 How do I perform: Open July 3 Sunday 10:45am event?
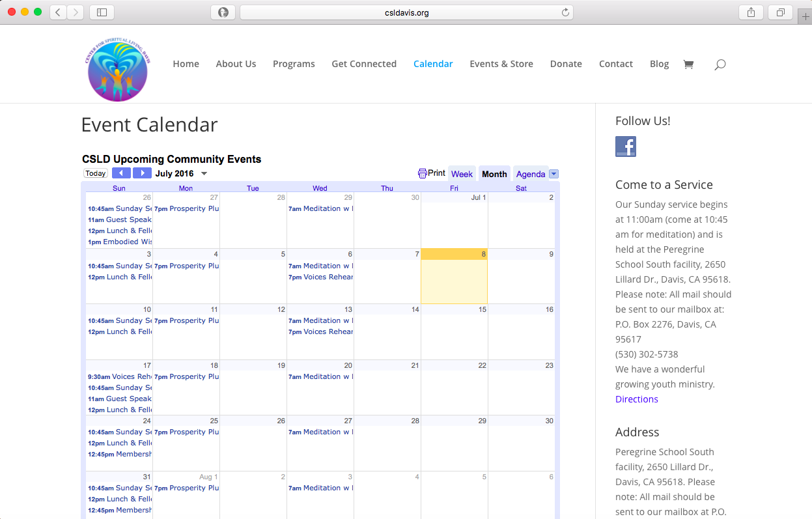point(119,266)
